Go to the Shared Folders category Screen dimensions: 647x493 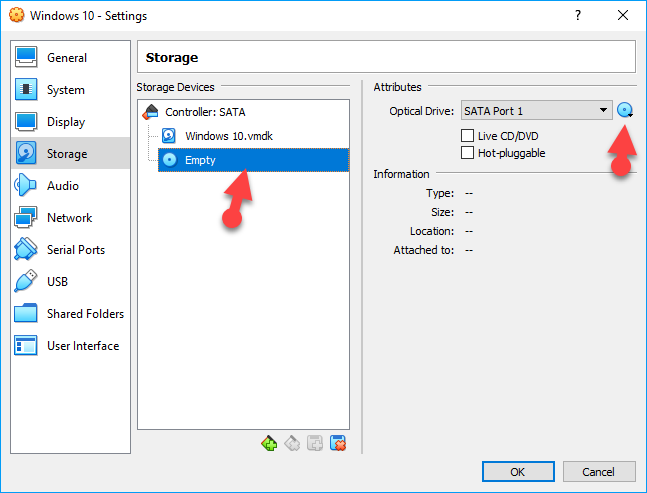click(85, 314)
